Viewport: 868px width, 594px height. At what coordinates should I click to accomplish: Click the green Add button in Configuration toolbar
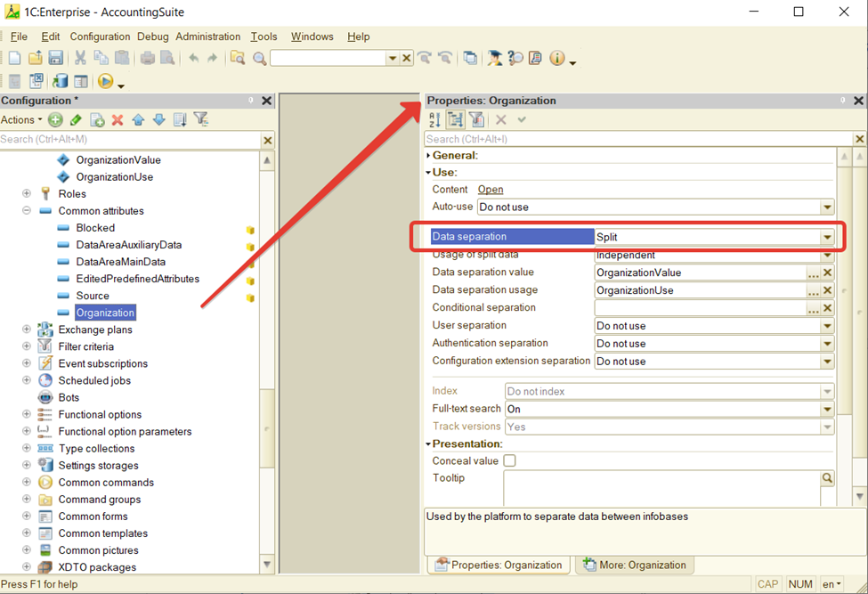click(x=56, y=120)
